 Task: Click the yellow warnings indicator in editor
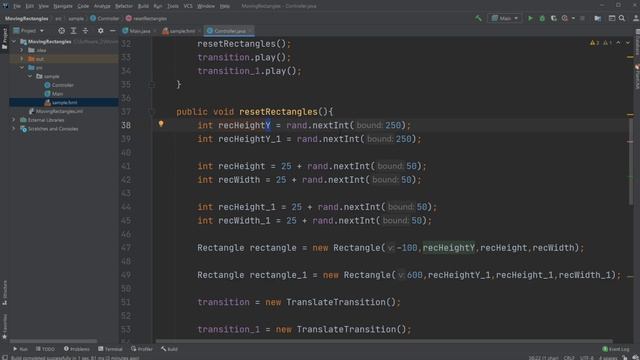coord(594,43)
